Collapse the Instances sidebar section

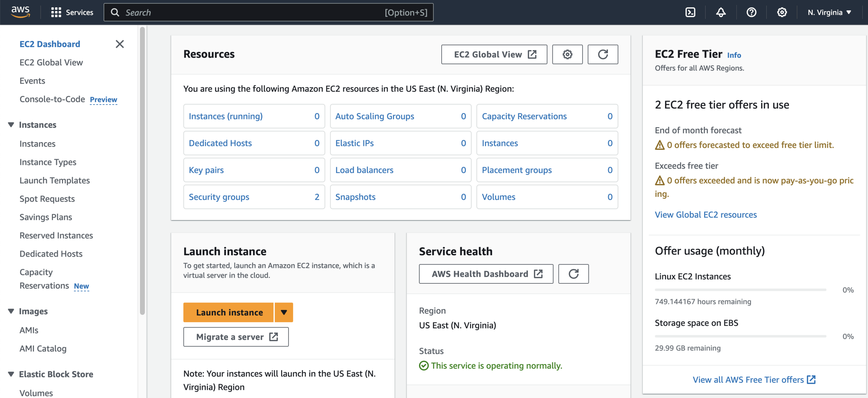pyautogui.click(x=11, y=125)
